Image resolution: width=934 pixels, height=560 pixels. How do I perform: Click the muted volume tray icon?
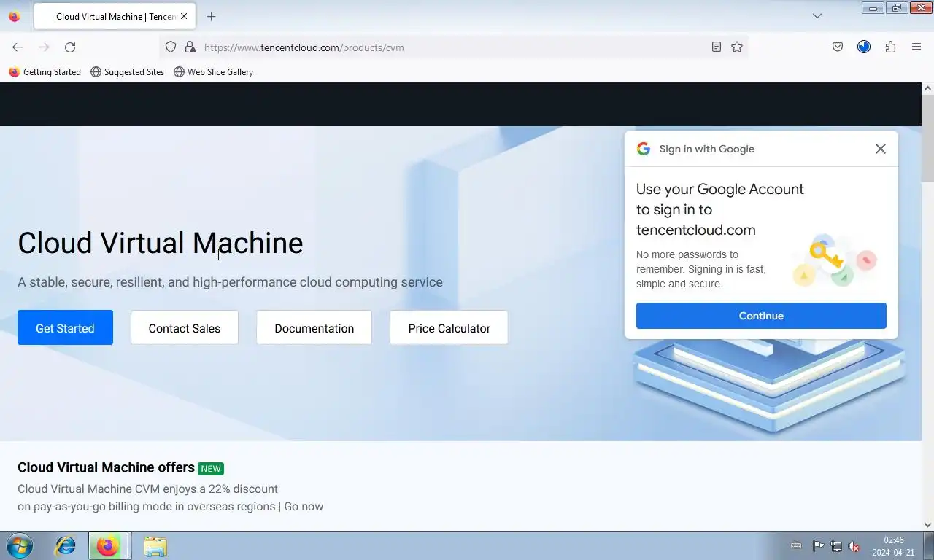pyautogui.click(x=854, y=546)
